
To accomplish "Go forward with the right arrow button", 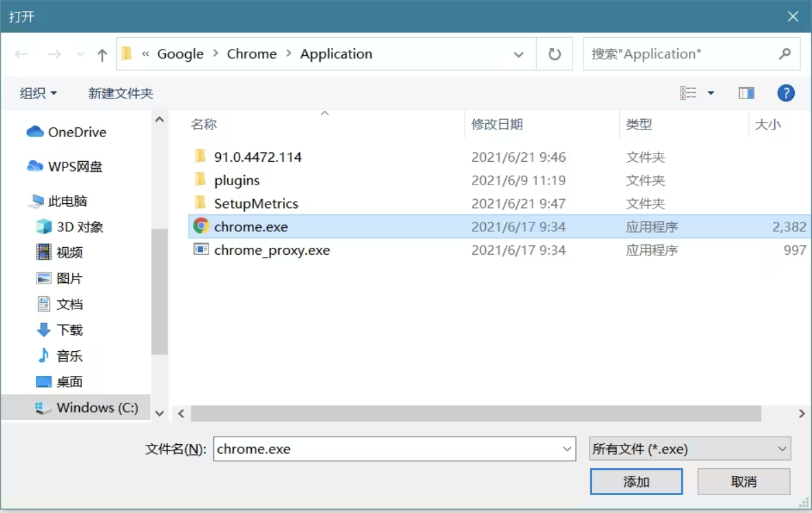I will [x=54, y=54].
